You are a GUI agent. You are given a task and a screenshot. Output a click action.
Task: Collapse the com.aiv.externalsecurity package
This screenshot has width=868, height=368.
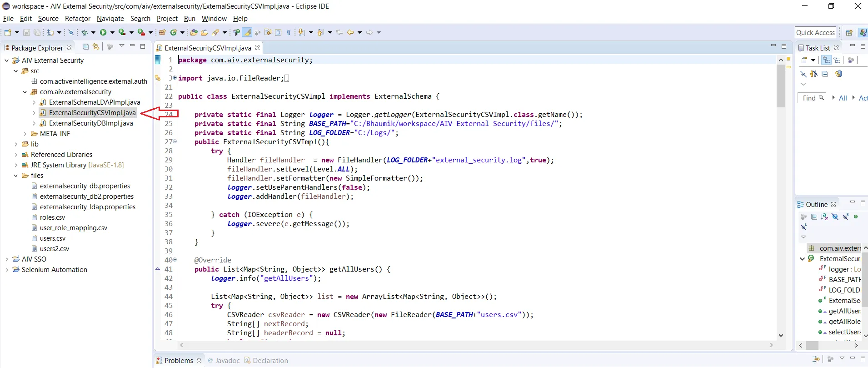coord(25,92)
